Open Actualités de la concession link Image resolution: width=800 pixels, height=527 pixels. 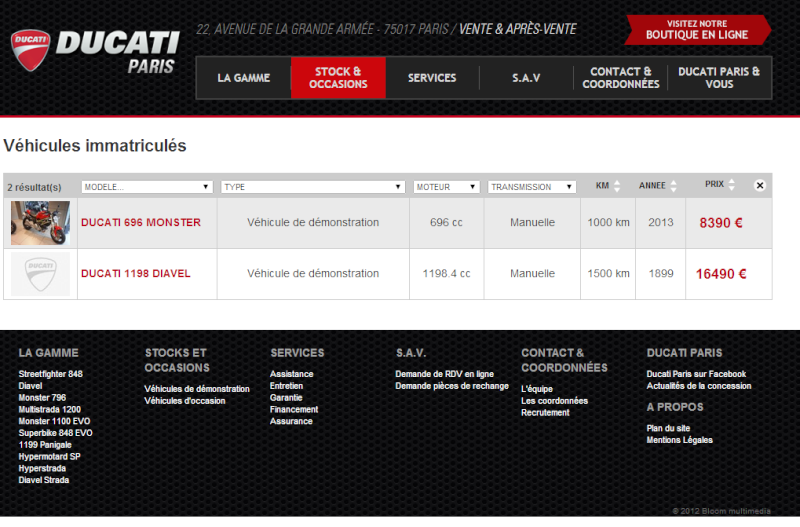click(699, 386)
